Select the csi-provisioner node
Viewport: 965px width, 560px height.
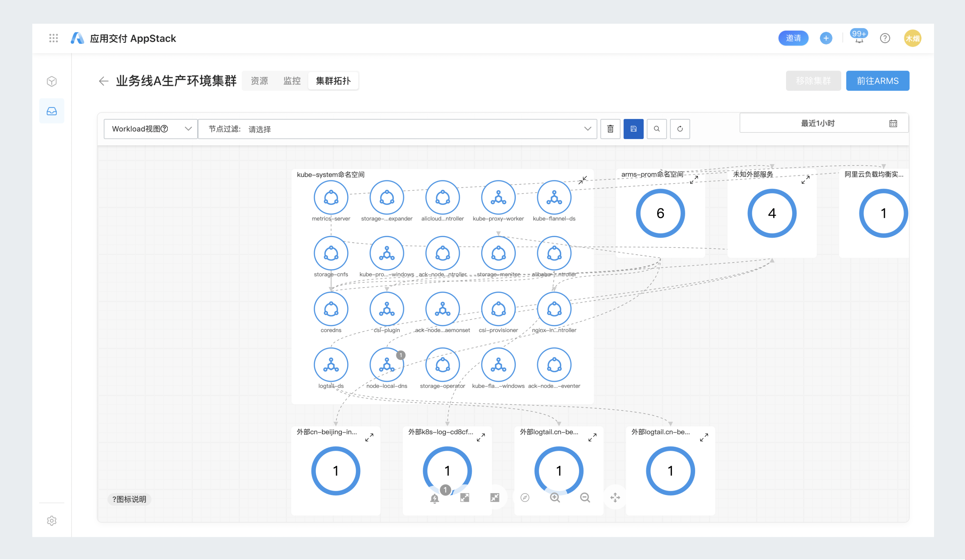coord(498,309)
